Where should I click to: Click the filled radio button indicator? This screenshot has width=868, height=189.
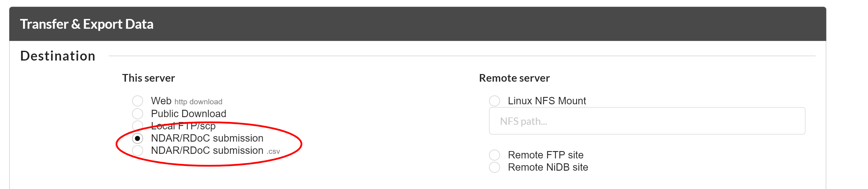(x=138, y=138)
